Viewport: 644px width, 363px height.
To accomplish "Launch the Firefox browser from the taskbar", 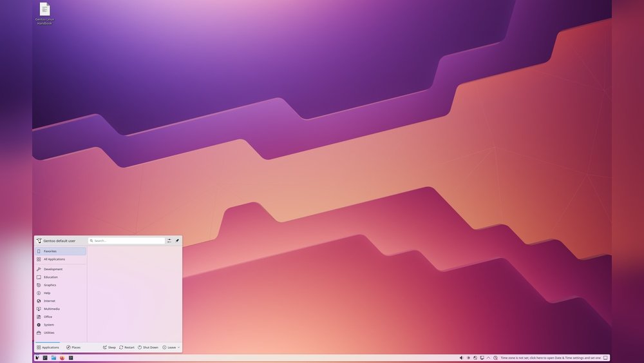I will (62, 358).
